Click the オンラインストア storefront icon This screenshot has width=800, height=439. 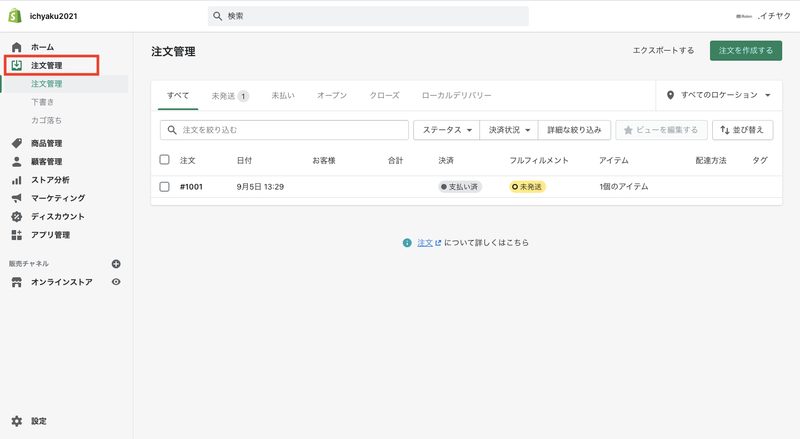click(x=17, y=282)
